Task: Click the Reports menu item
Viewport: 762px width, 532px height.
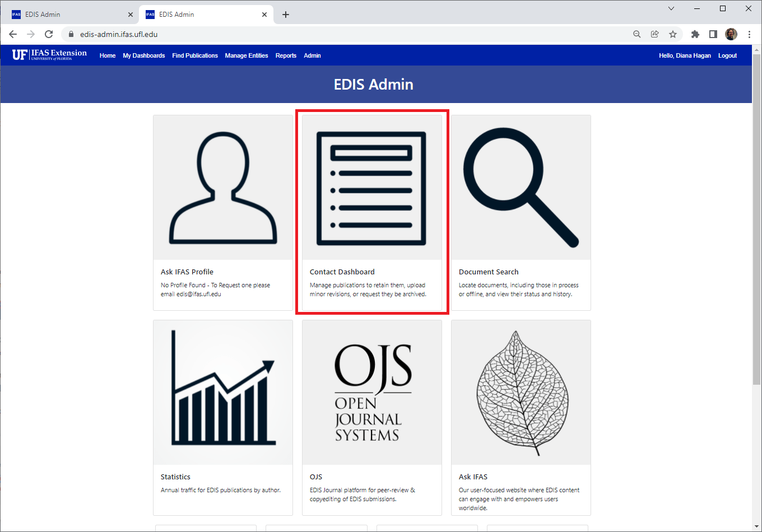Action: (x=286, y=55)
